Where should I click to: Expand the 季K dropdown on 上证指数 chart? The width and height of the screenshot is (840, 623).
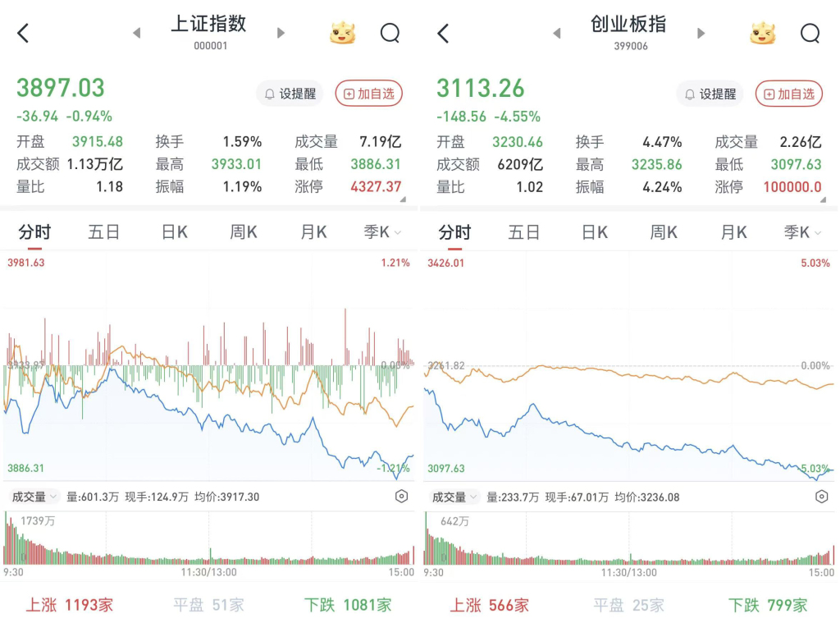point(382,233)
